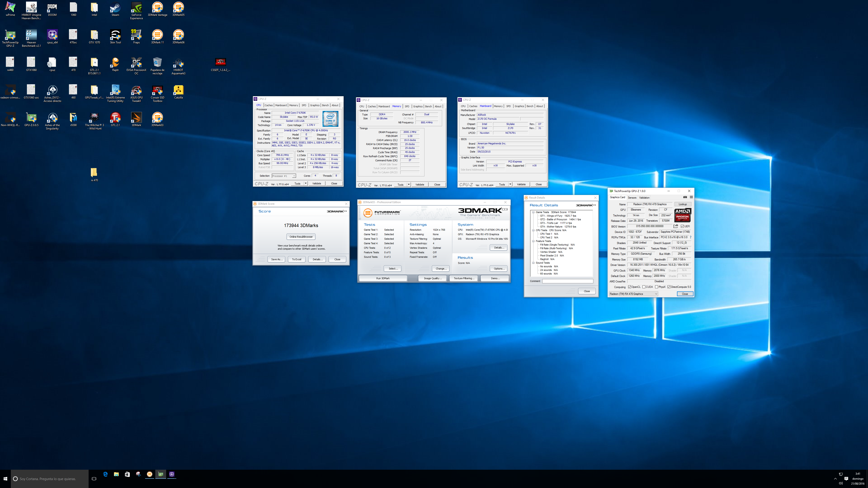
Task: Open the Processor #1 selection dropdown
Action: coord(284,176)
